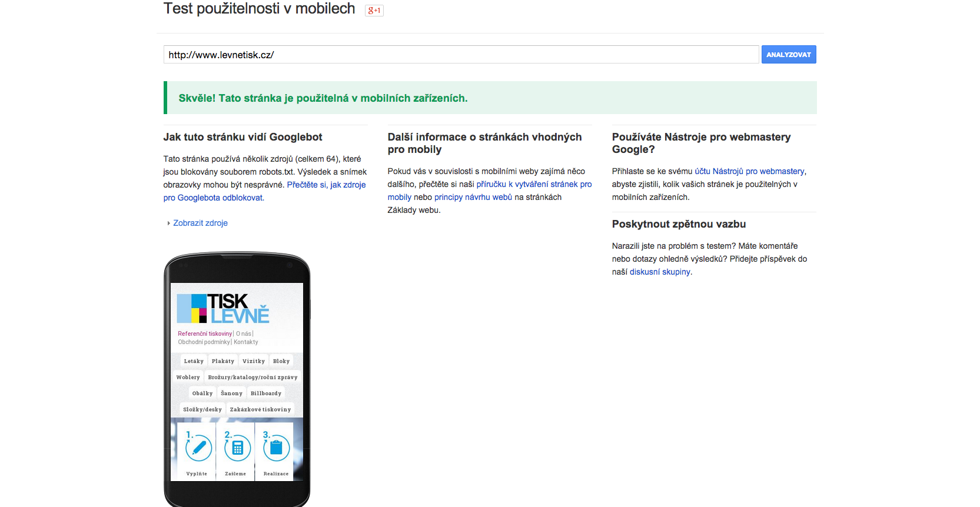Click Obchodní podmínky in the phone preview
Image resolution: width=980 pixels, height=507 pixels.
[x=204, y=342]
